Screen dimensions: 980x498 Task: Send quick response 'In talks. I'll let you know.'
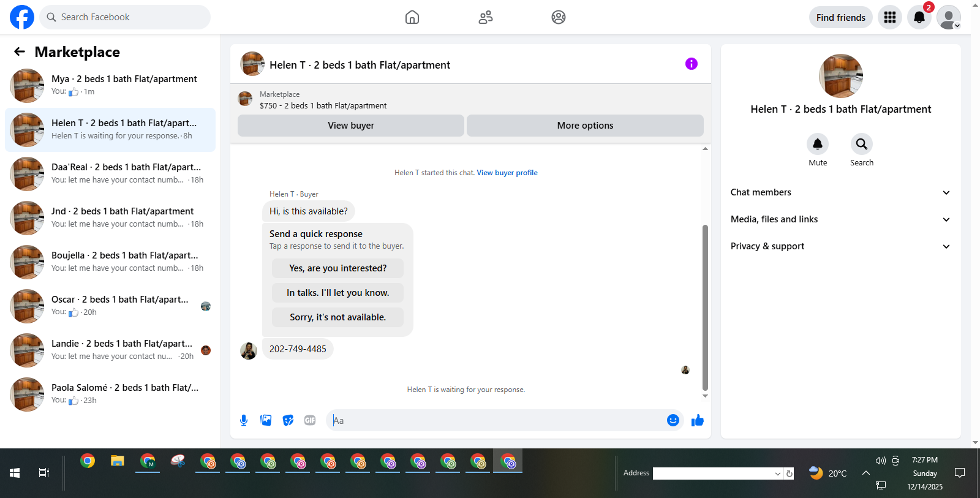click(338, 293)
